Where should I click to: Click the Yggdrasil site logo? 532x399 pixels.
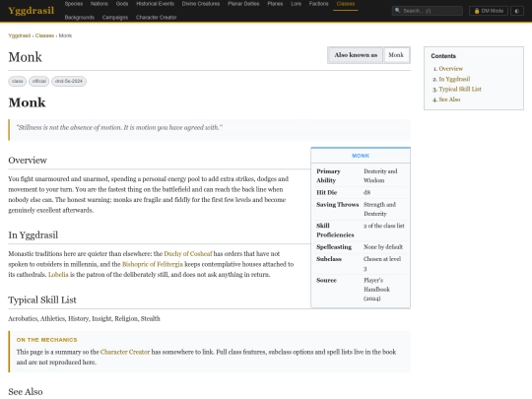tap(31, 11)
